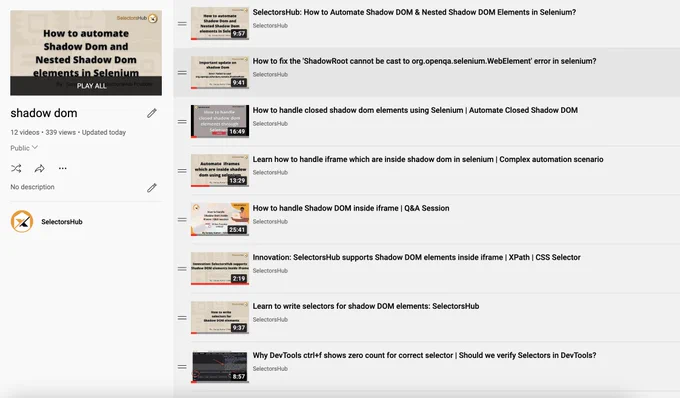Screen dimensions: 680x398
Task: Shuffle the shadow dom playlist
Action: click(16, 168)
